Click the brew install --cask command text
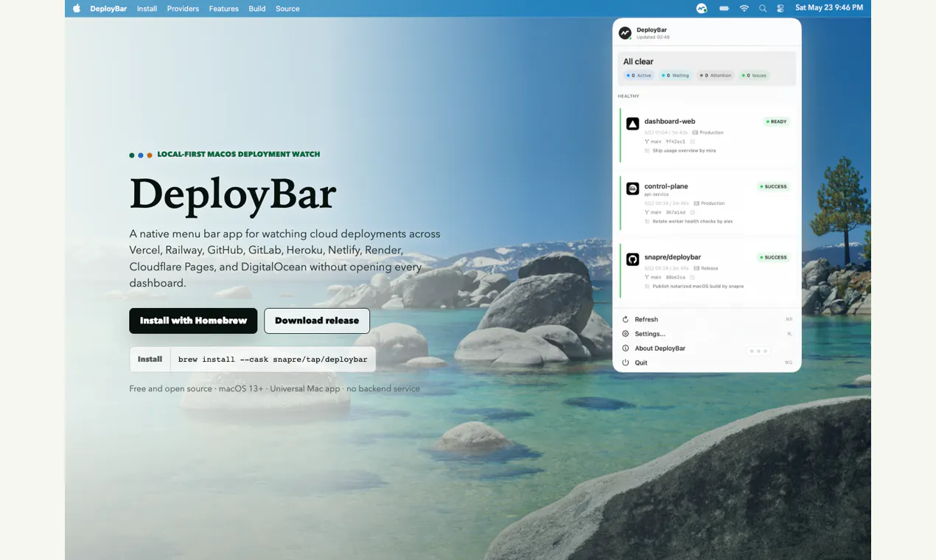The image size is (936, 560). [273, 360]
